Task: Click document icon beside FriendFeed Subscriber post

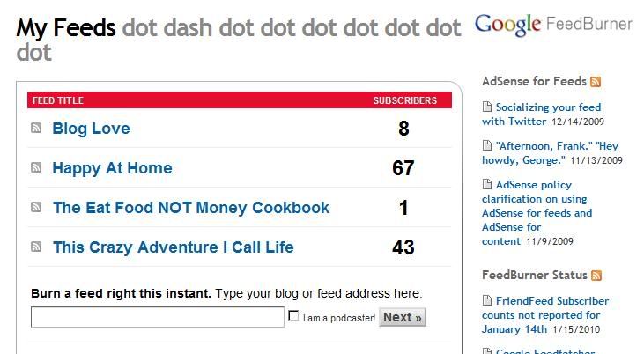Action: (486, 300)
